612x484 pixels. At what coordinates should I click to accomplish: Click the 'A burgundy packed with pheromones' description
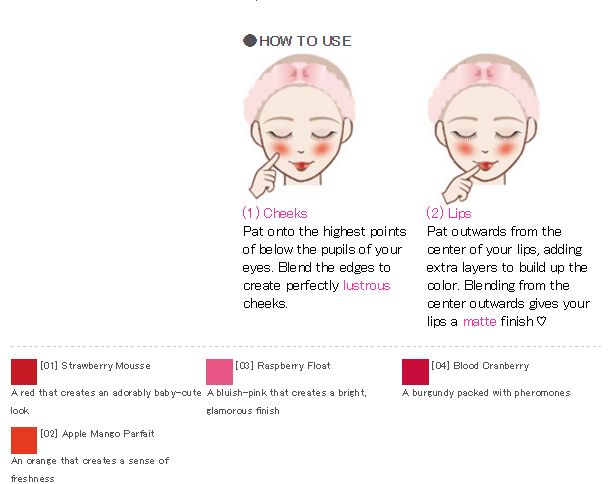point(486,393)
